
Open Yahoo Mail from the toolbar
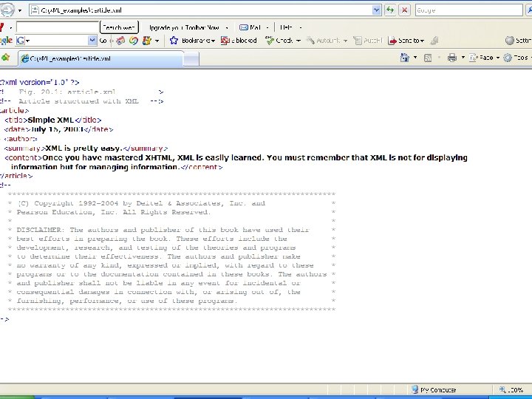250,27
